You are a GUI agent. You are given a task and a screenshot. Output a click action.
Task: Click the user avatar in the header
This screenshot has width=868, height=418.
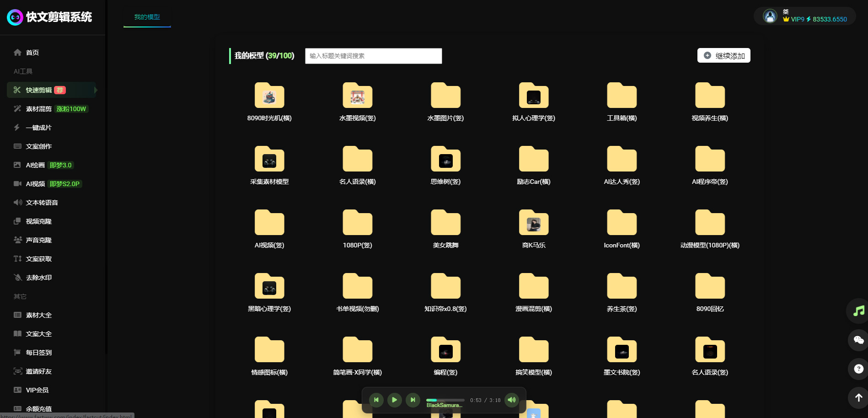point(770,16)
